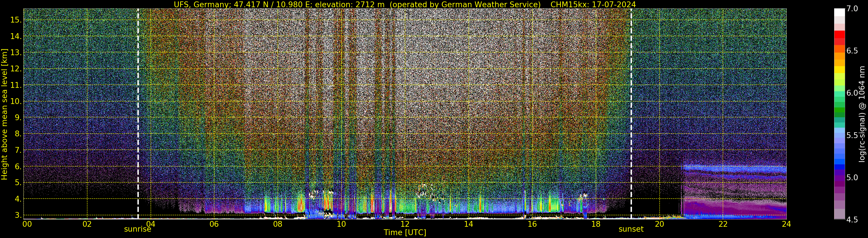Click the height tick label '5.'
This screenshot has width=868, height=238.
18,183
